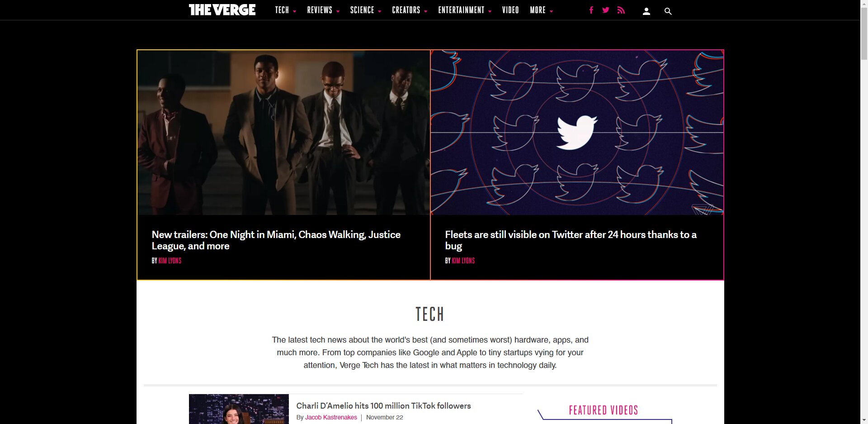Open the search magnifier icon

[668, 11]
